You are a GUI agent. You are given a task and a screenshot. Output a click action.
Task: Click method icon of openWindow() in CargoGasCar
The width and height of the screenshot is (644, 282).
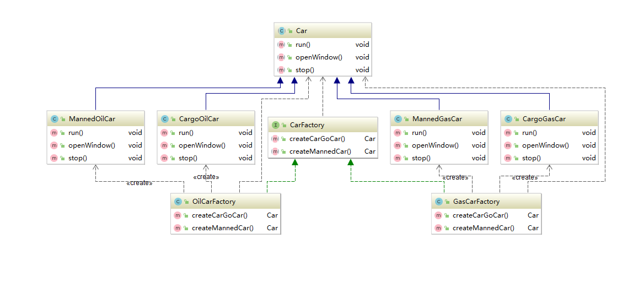click(x=508, y=145)
